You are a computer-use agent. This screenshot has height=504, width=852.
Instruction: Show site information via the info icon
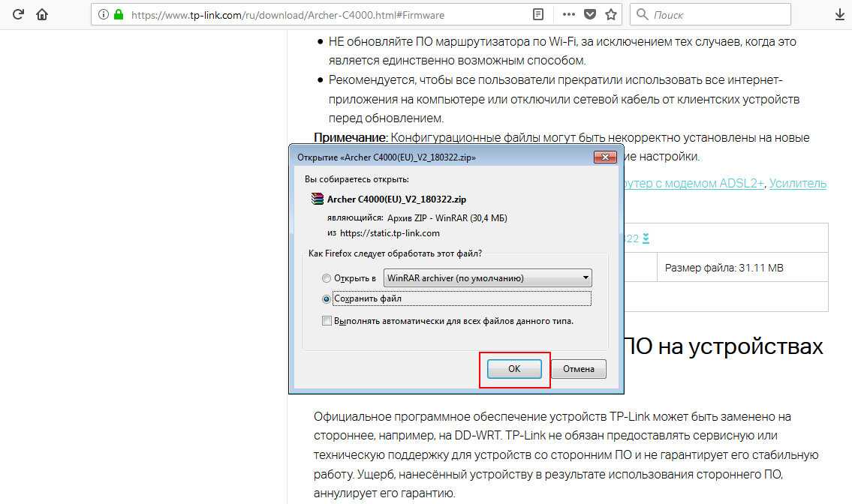point(104,15)
